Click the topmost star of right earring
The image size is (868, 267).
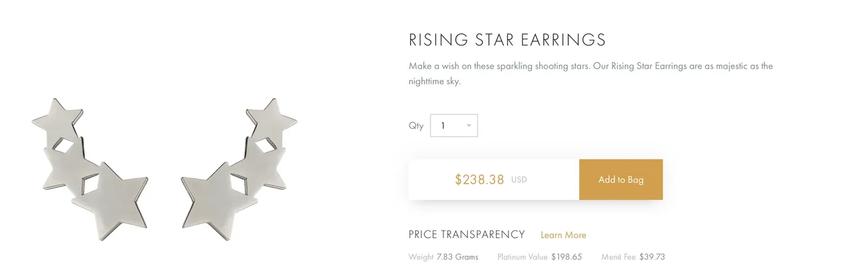tap(272, 121)
